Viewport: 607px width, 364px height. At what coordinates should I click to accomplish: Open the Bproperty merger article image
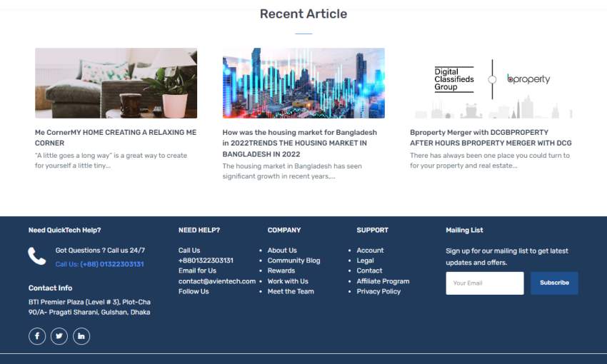tap(491, 83)
